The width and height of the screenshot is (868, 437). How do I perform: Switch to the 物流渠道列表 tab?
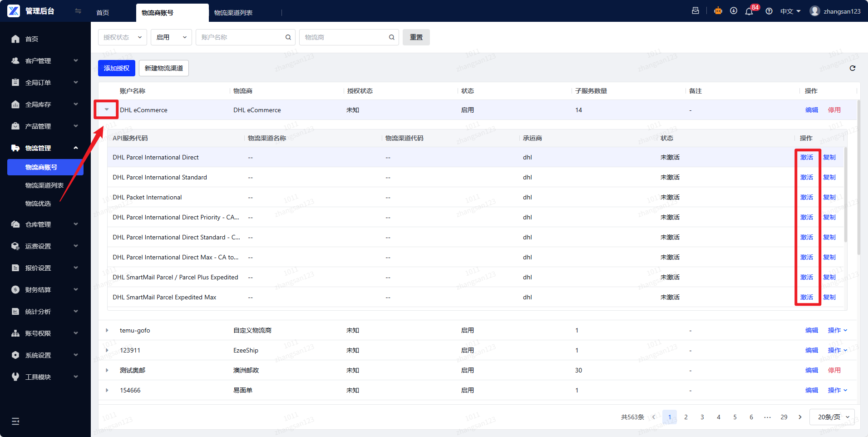233,13
